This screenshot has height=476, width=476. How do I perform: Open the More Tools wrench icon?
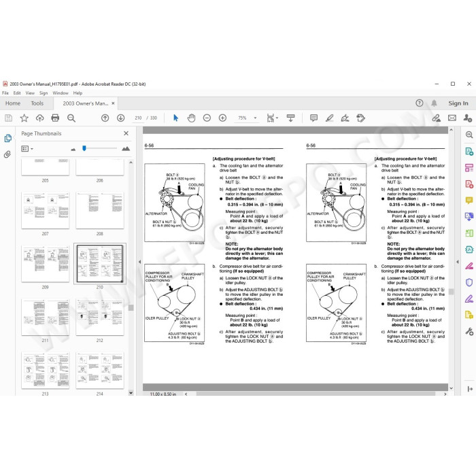(x=469, y=332)
